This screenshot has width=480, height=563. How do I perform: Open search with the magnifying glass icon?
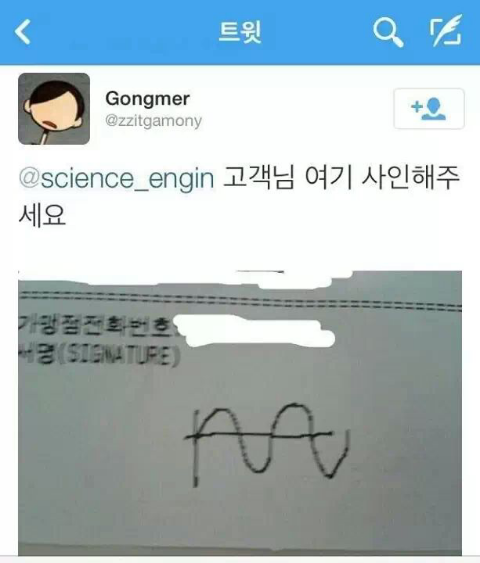point(388,33)
